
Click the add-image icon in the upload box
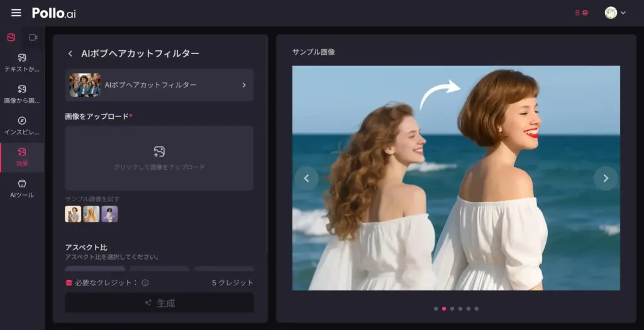click(x=159, y=151)
